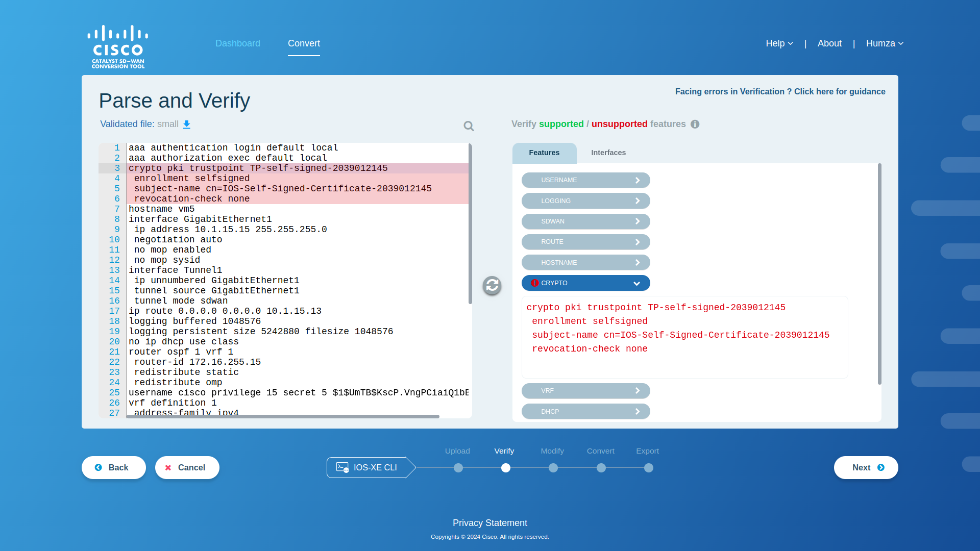The image size is (980, 551).
Task: Expand the LOGGING feature
Action: coord(585,201)
